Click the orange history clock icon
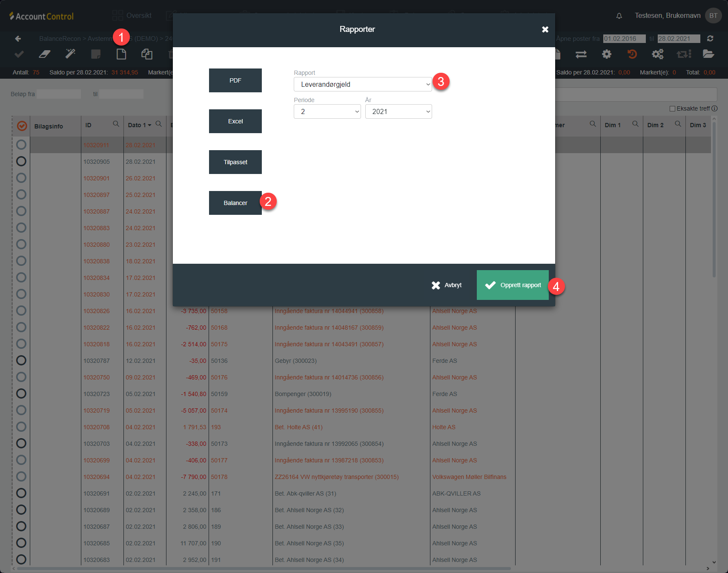728x573 pixels. point(632,54)
